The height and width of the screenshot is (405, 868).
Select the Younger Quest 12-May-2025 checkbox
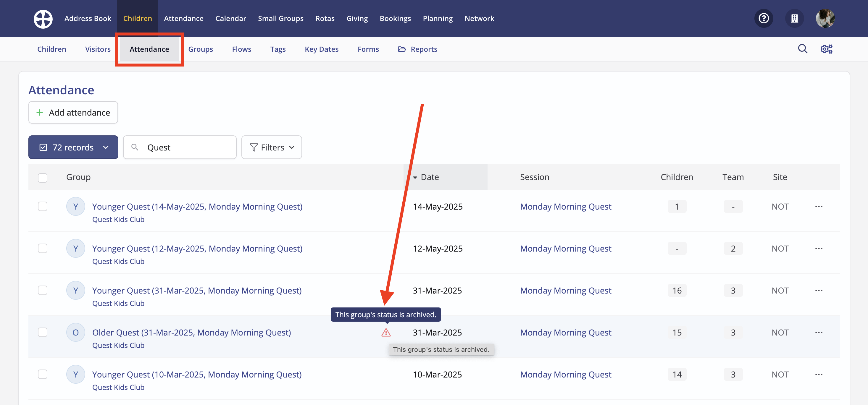43,248
